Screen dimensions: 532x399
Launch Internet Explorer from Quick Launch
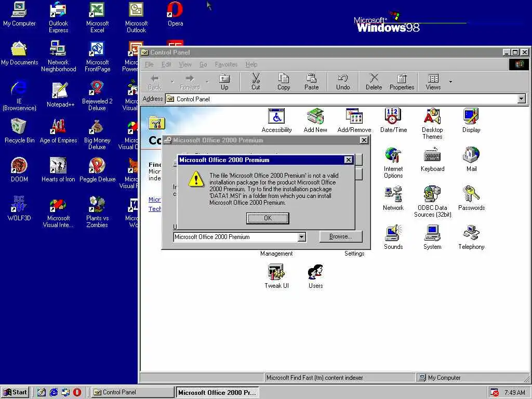point(54,392)
